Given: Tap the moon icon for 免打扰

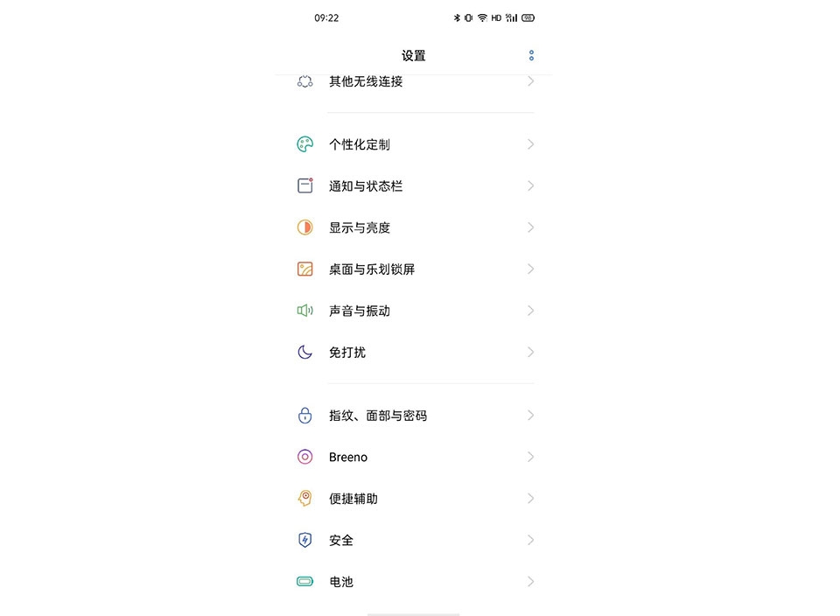Looking at the screenshot, I should coord(304,352).
